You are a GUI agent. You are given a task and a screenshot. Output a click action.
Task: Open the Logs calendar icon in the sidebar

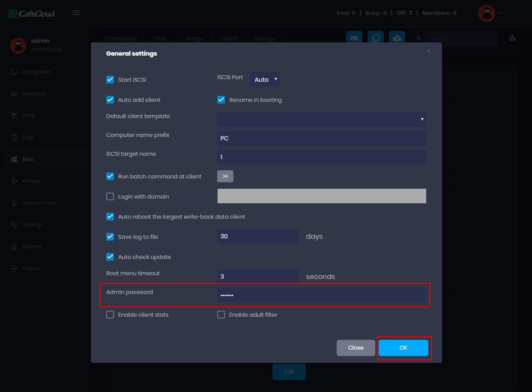pyautogui.click(x=14, y=137)
